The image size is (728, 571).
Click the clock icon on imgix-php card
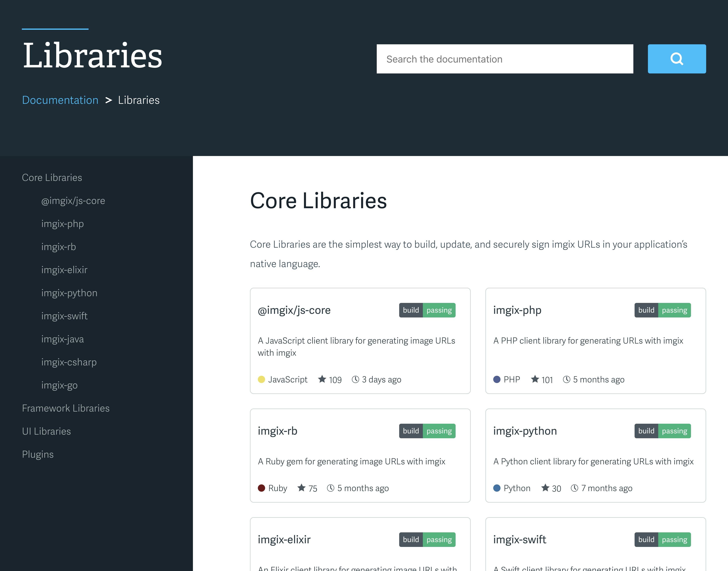[x=566, y=379]
